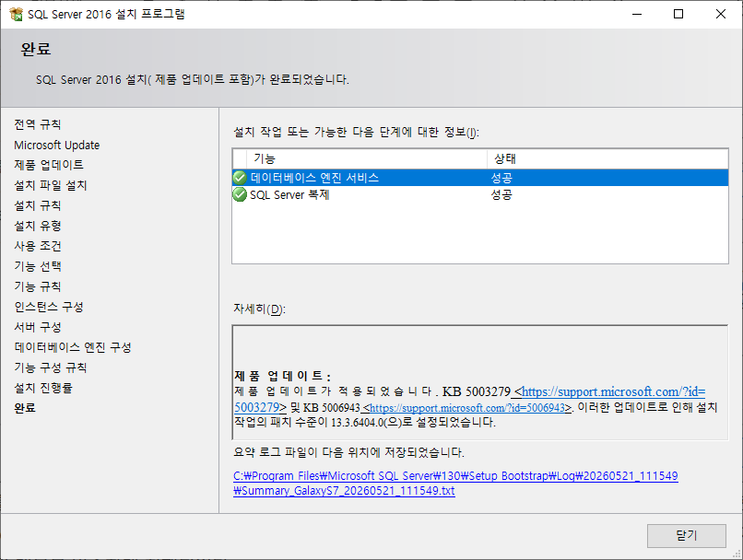The width and height of the screenshot is (743, 560).
Task: Click the 기능 선택 step
Action: click(x=38, y=266)
